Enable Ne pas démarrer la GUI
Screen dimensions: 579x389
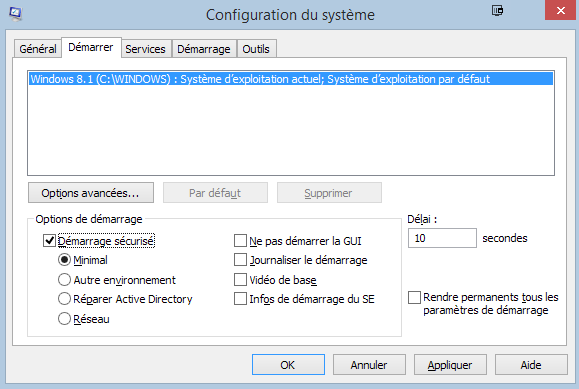coord(240,241)
